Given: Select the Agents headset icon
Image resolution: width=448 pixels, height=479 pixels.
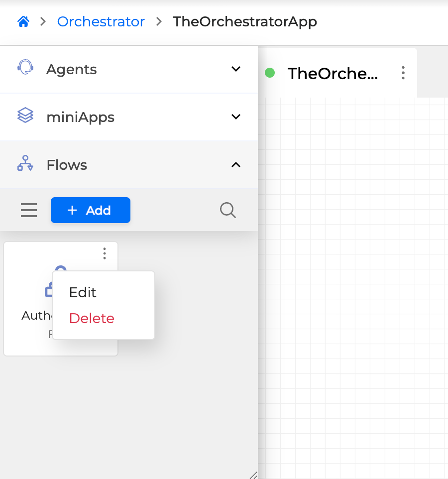Looking at the screenshot, I should pos(25,69).
